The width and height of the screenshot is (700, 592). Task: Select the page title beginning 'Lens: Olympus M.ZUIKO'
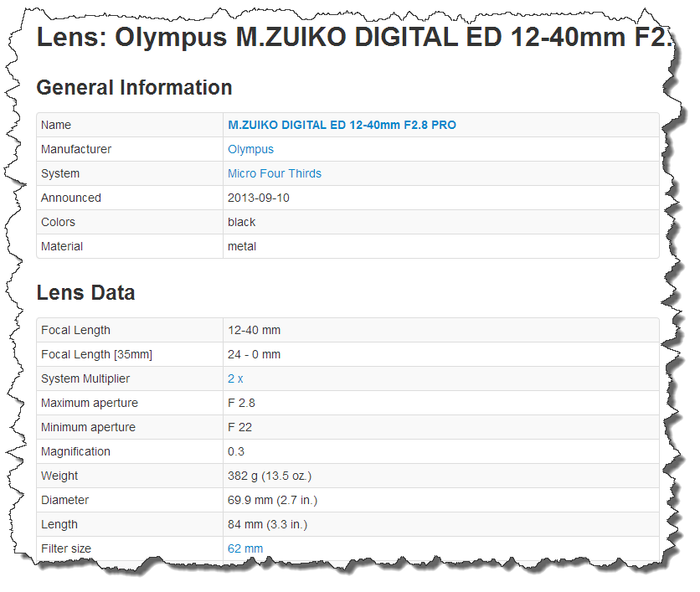pyautogui.click(x=354, y=37)
